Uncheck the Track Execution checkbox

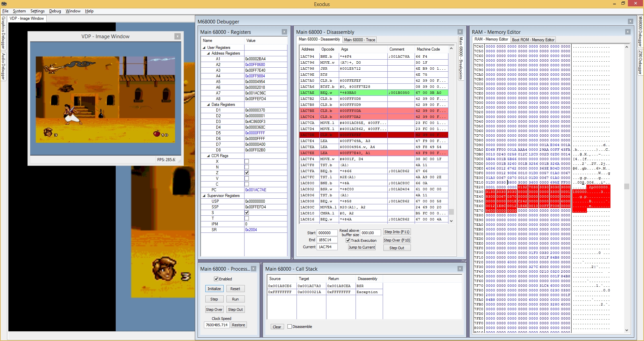pyautogui.click(x=348, y=241)
